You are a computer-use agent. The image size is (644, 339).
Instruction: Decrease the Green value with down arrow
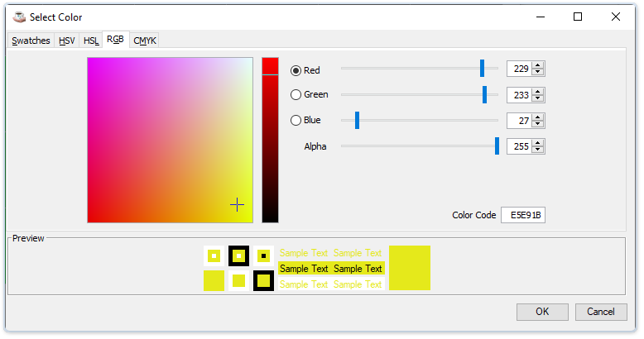point(538,99)
